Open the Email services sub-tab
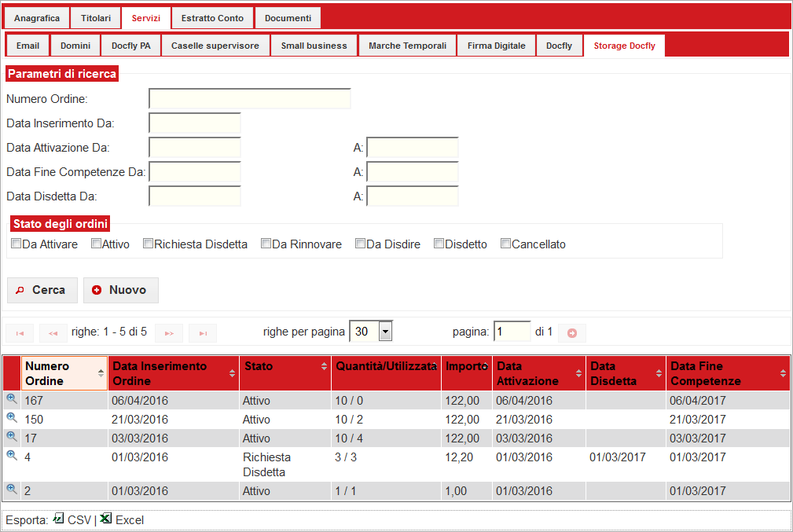Image resolution: width=793 pixels, height=532 pixels. tap(28, 46)
